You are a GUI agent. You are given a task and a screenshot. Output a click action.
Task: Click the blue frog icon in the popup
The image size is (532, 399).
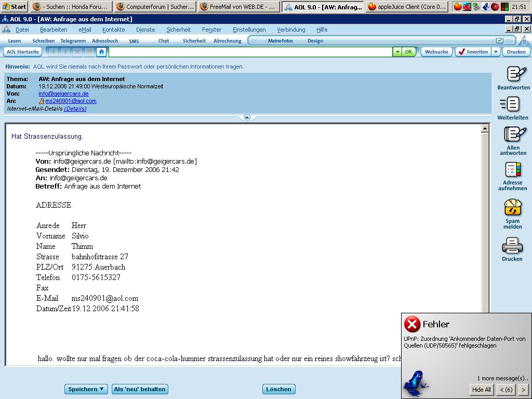pos(417,383)
